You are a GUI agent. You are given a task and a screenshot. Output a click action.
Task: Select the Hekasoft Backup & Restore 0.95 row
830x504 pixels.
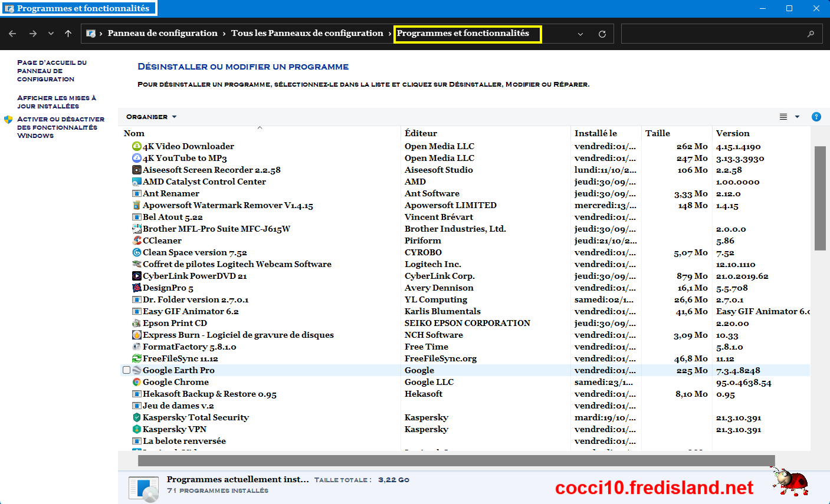(465, 394)
